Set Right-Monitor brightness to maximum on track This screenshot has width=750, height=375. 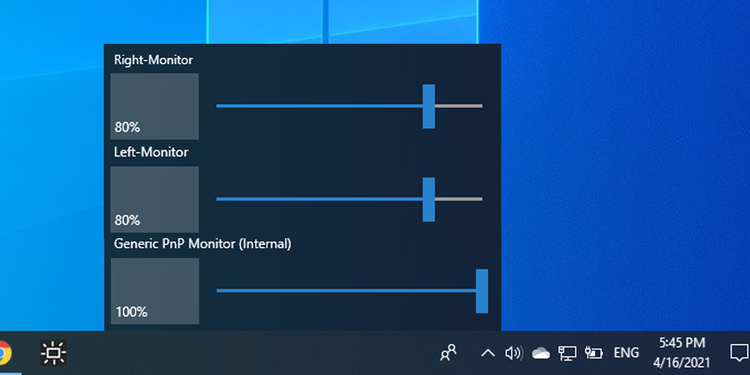pyautogui.click(x=481, y=106)
